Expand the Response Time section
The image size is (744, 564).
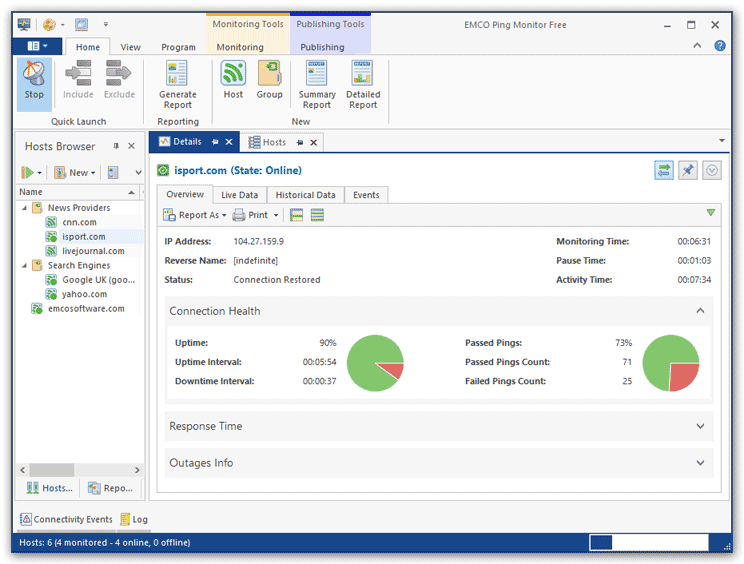[700, 426]
